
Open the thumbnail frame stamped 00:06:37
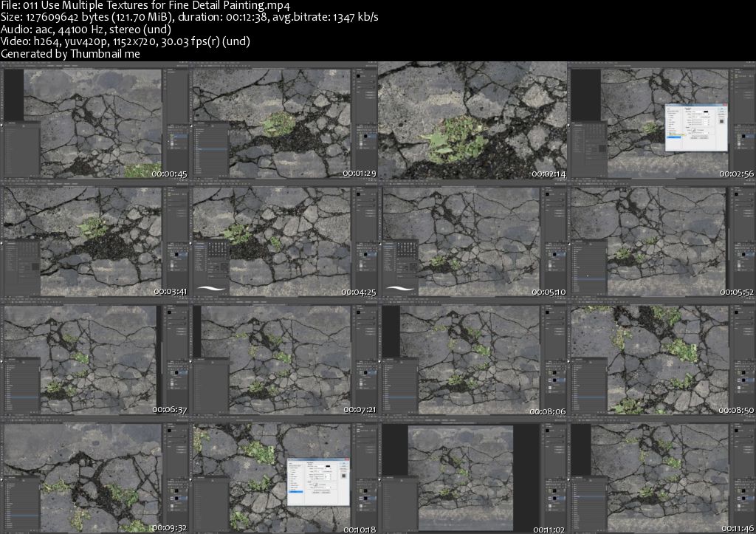tap(94, 357)
